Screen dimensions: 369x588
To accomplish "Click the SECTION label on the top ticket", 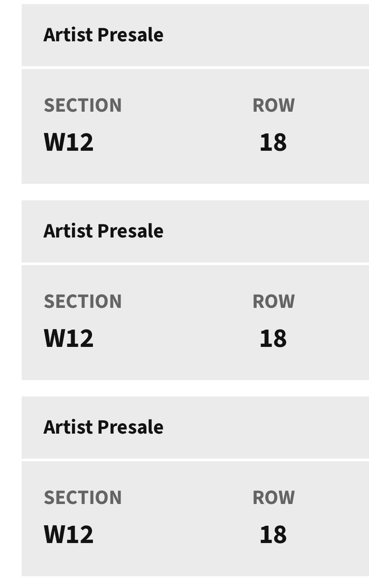I will coord(83,105).
